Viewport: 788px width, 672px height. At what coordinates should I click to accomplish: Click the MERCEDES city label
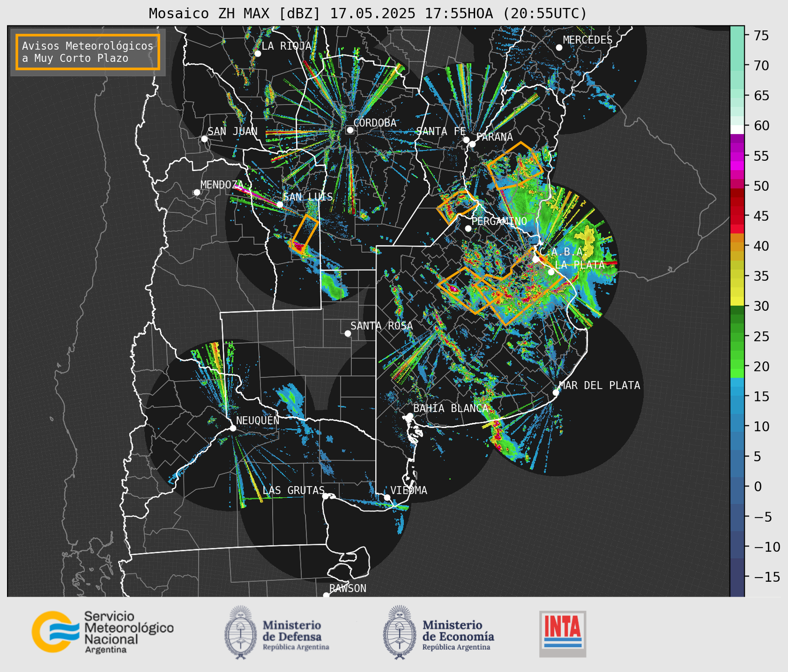pyautogui.click(x=588, y=40)
